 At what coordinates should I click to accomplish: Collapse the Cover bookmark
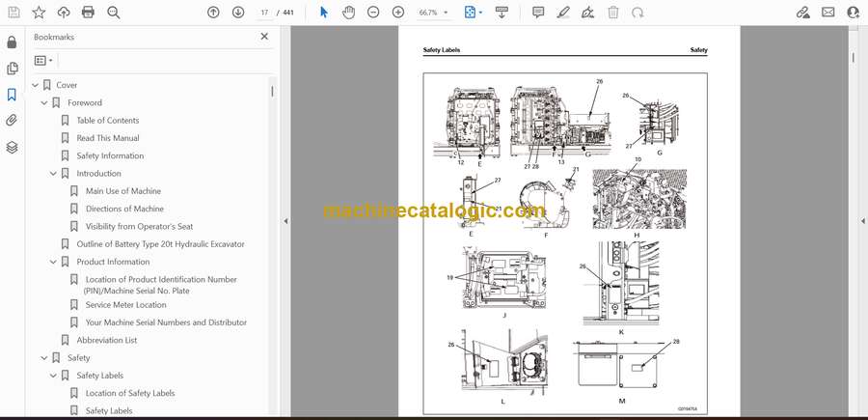[x=36, y=85]
